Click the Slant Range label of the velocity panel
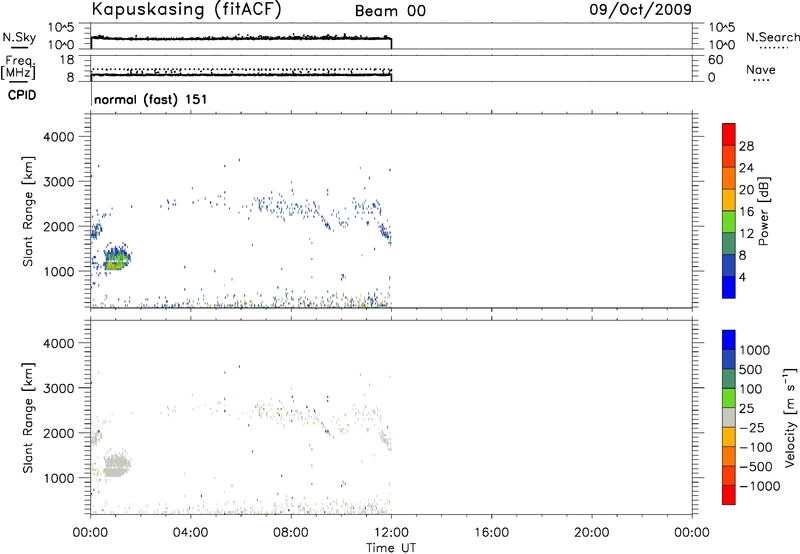 coord(28,418)
